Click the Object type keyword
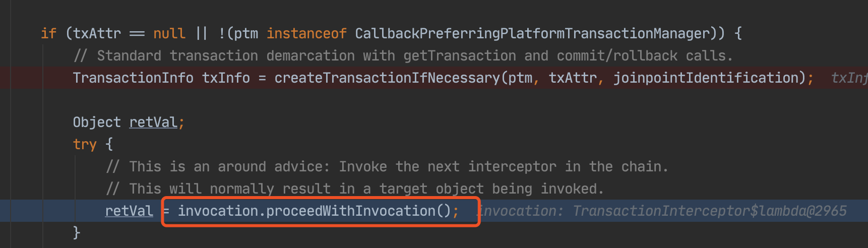This screenshot has height=248, width=868. tap(97, 122)
